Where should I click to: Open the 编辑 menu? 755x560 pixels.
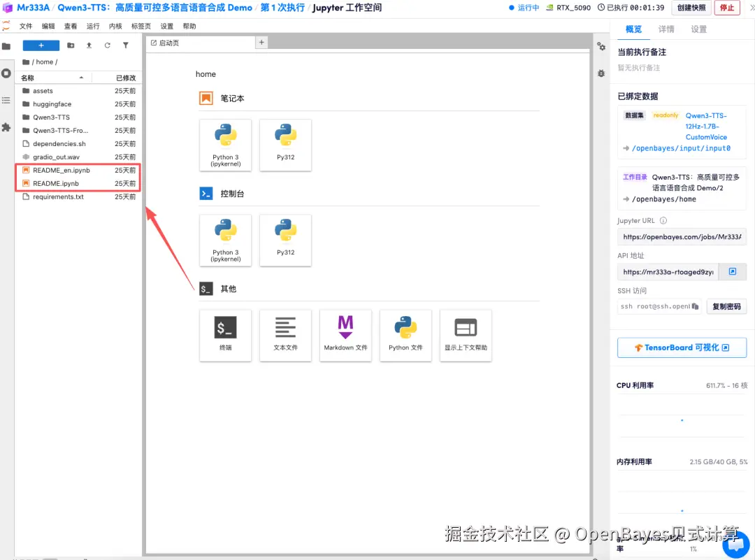coord(48,26)
